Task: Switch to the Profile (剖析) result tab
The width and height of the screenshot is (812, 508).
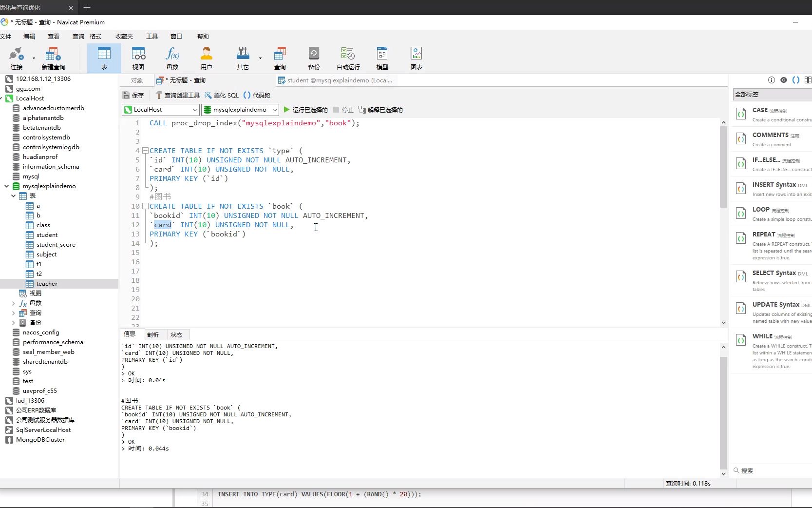Action: 153,334
